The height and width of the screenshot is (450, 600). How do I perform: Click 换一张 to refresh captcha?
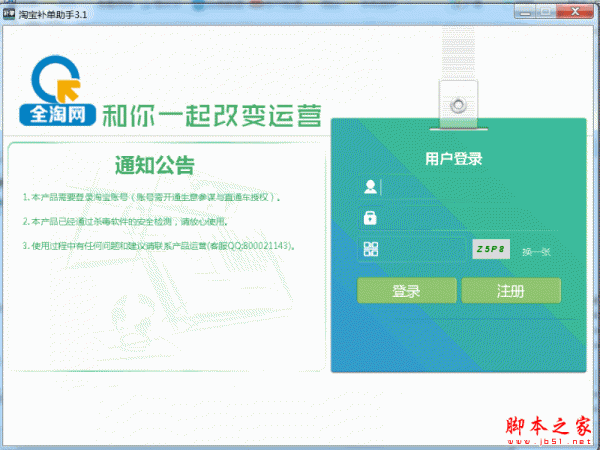(x=536, y=252)
